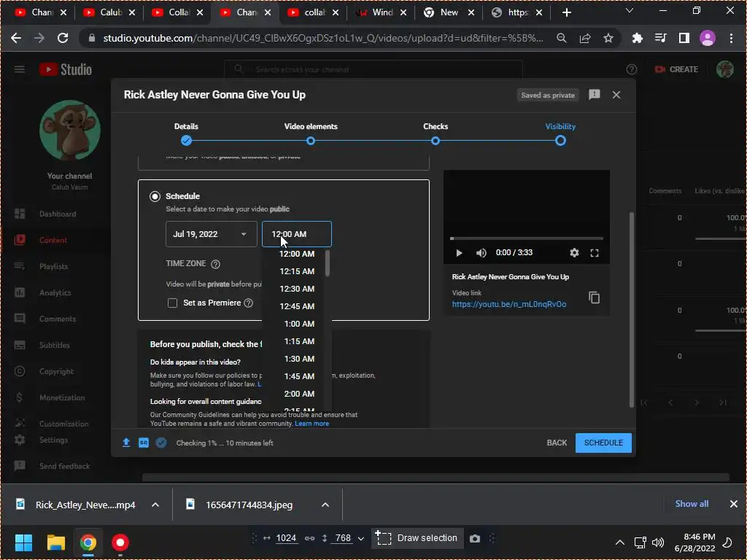747x560 pixels.
Task: Click the YouTube Studio logo
Action: (x=66, y=69)
